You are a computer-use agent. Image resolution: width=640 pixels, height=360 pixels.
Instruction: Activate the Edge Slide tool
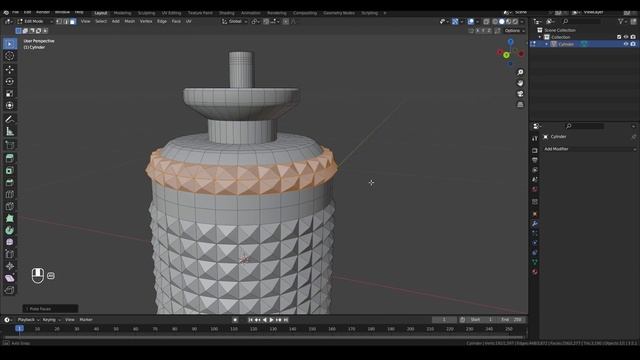pyautogui.click(x=10, y=254)
